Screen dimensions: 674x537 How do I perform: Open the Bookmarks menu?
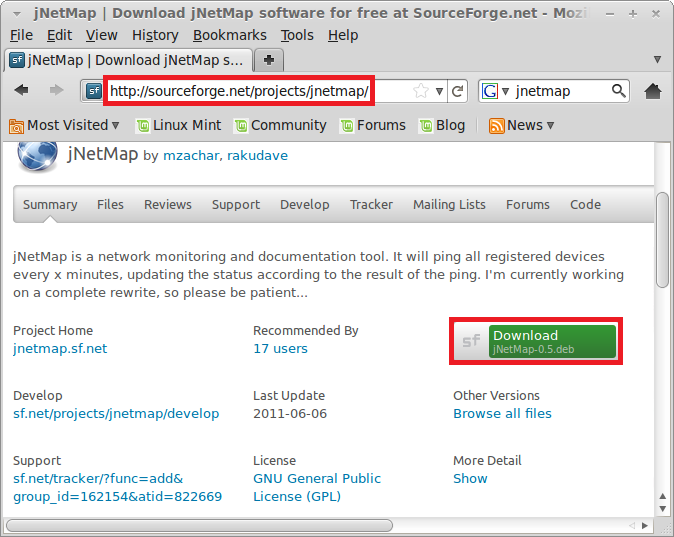coord(230,35)
